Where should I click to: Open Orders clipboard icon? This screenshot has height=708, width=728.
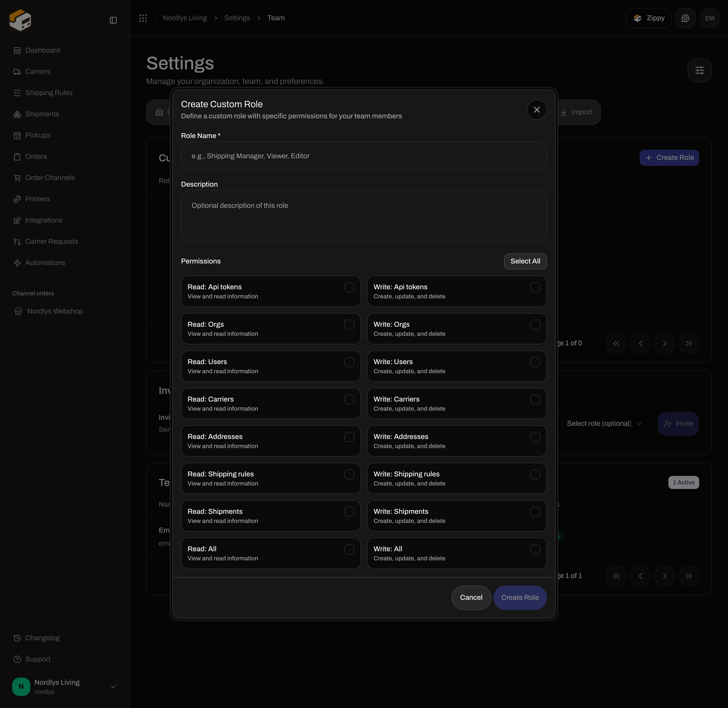(x=17, y=157)
